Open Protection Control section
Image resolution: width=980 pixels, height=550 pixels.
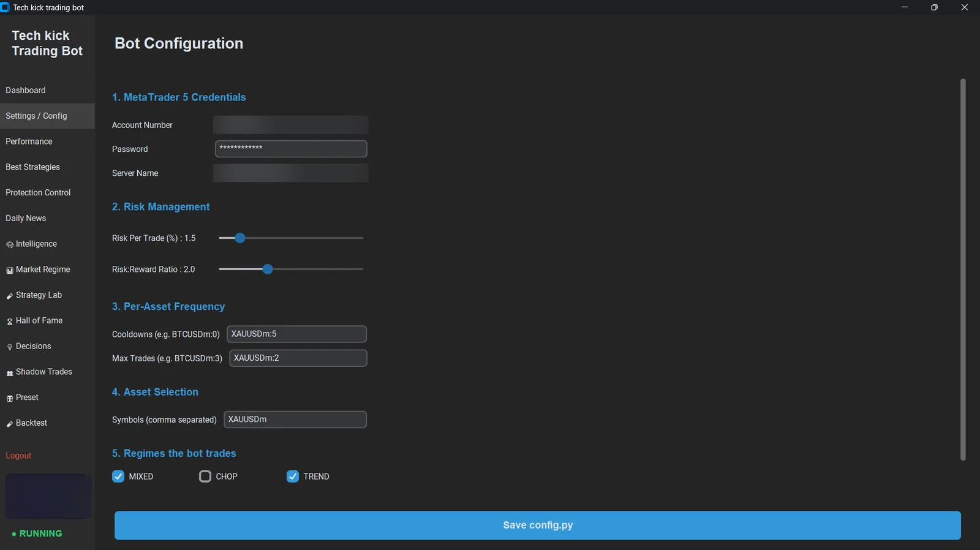click(47, 192)
